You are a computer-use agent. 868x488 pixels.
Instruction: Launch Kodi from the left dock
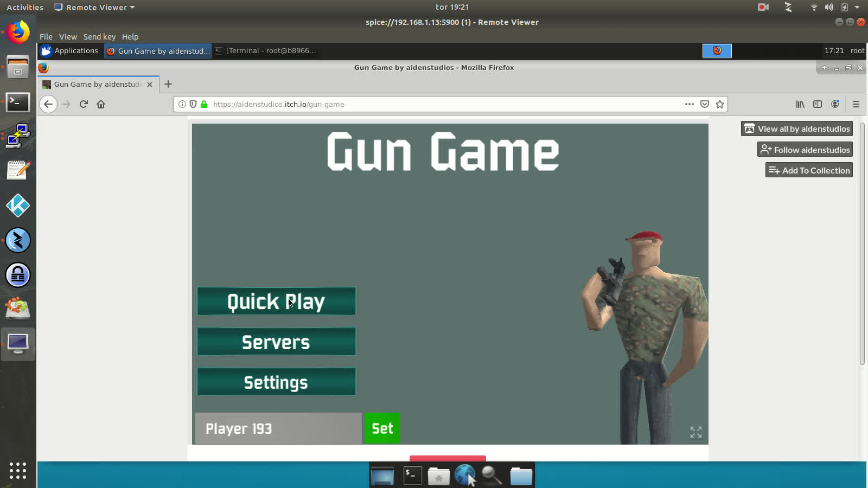(18, 206)
